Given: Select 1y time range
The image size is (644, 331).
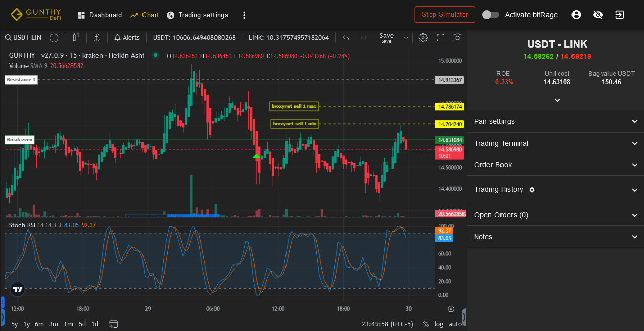Looking at the screenshot, I should click(27, 324).
